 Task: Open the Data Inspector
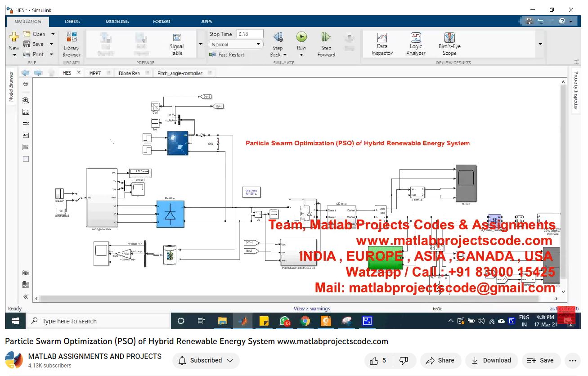click(x=382, y=44)
